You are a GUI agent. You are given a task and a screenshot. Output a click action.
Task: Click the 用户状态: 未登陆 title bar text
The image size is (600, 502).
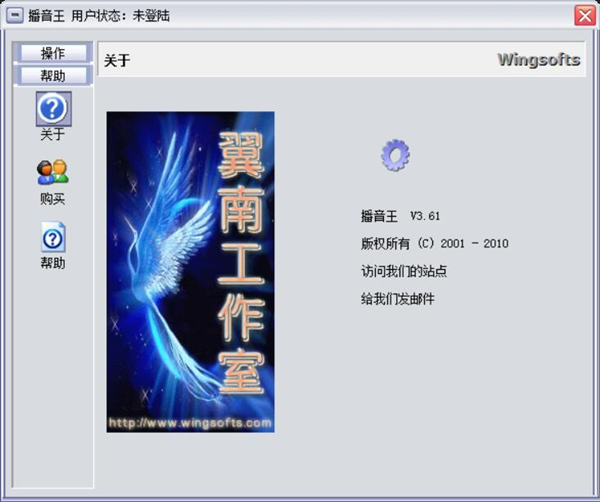[121, 16]
